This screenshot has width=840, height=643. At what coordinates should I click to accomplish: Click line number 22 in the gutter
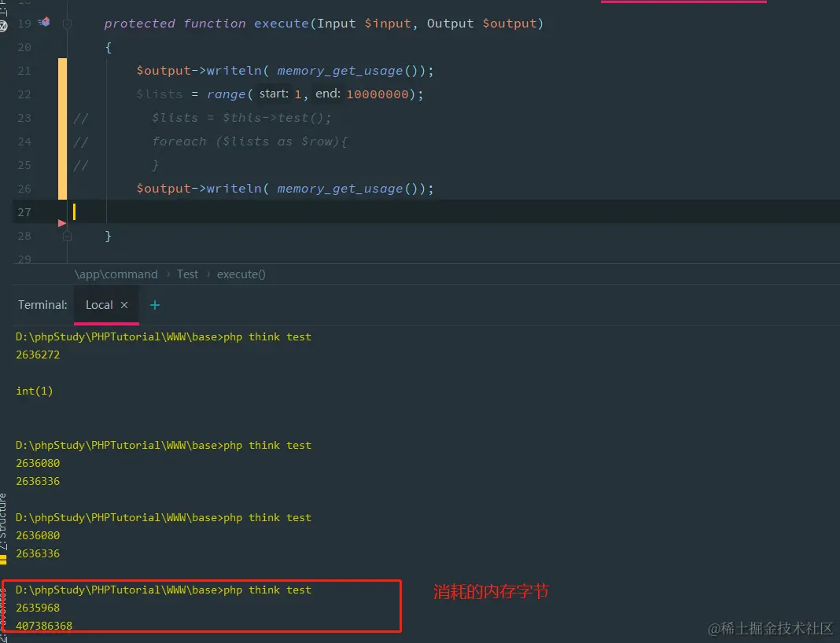coord(24,94)
